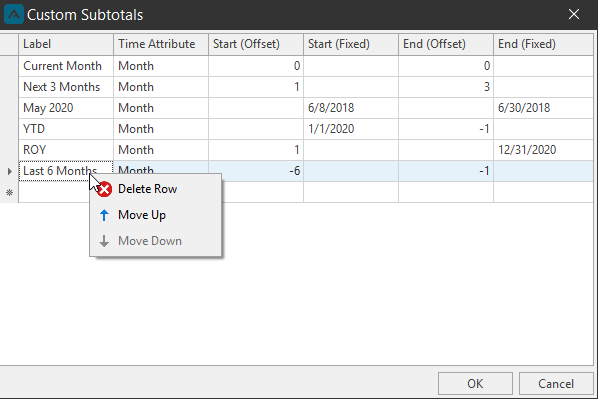Screen dimensions: 598x399
Task: Confirm with the OK button
Action: [475, 383]
